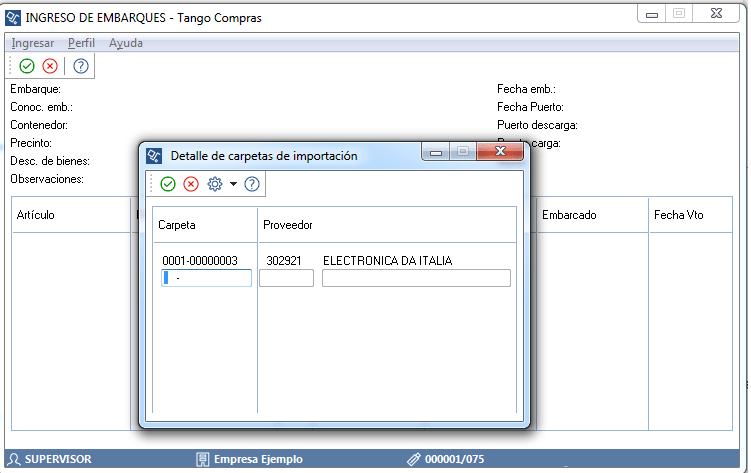Open the Ayuda menu
This screenshot has width=751, height=473.
tap(126, 43)
